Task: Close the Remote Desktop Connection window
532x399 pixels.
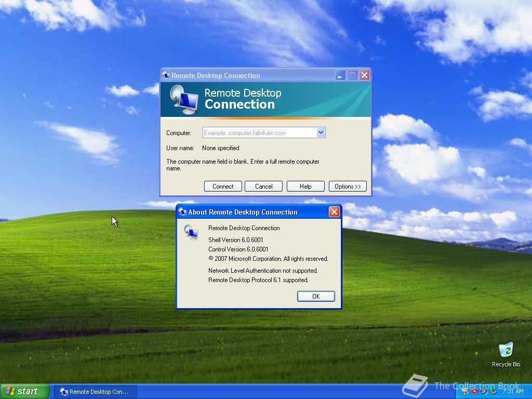Action: [364, 75]
